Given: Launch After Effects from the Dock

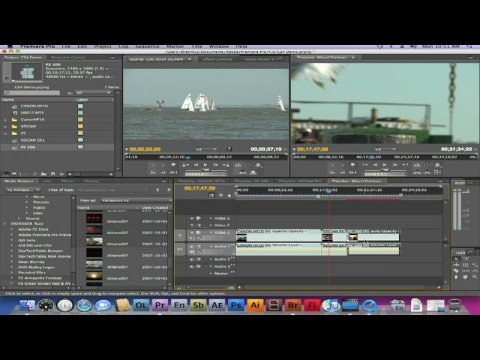Looking at the screenshot, I should (217, 305).
